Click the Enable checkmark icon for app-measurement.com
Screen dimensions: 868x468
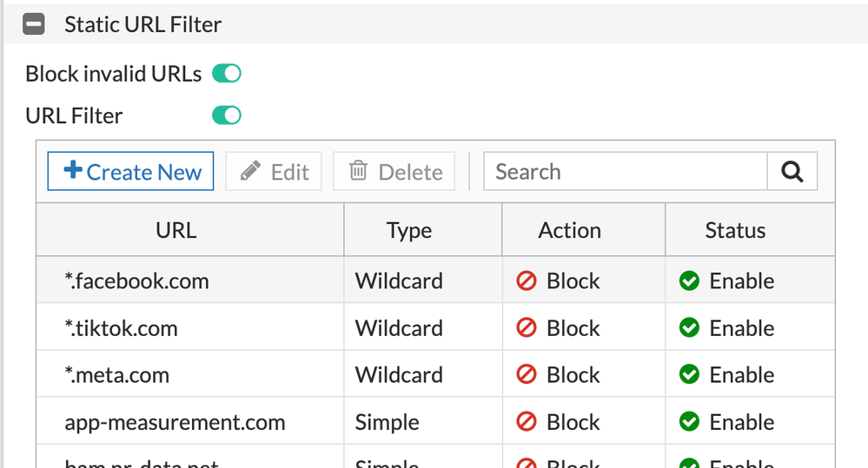coord(690,422)
